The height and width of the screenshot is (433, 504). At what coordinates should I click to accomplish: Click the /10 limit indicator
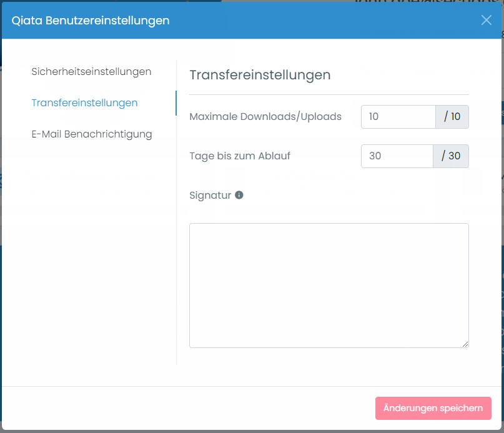coord(451,116)
